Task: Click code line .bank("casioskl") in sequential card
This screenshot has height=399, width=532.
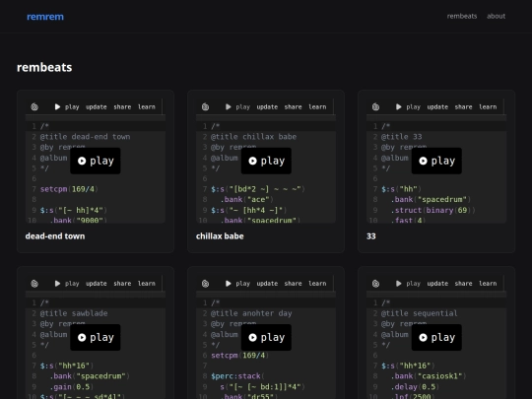Action: pyautogui.click(x=429, y=376)
